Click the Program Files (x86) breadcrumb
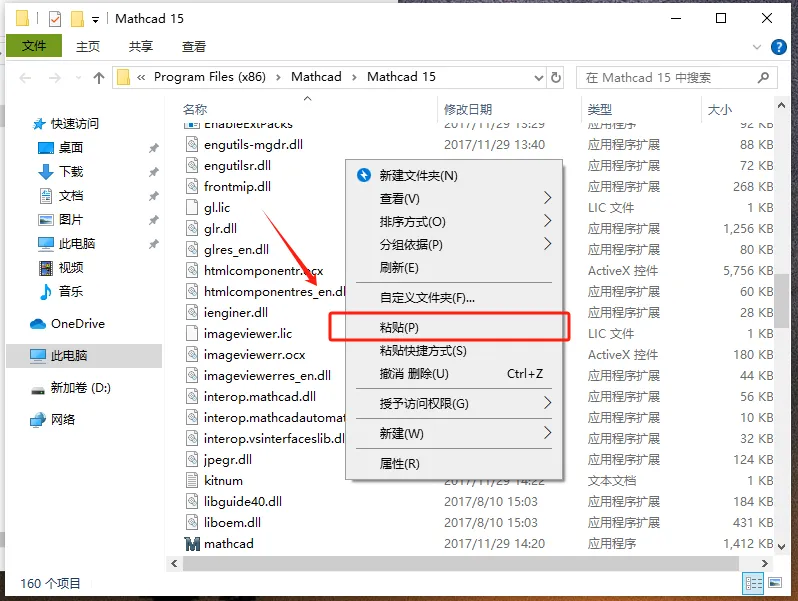 click(x=210, y=77)
